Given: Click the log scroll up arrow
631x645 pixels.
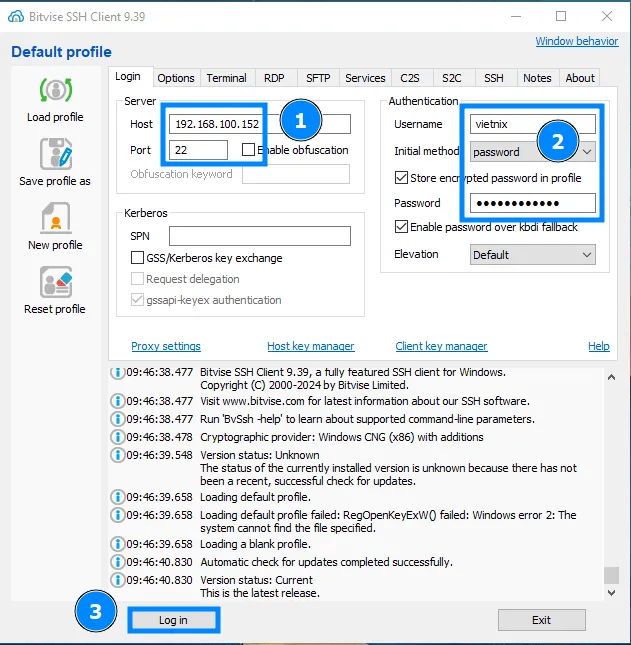Looking at the screenshot, I should click(611, 377).
